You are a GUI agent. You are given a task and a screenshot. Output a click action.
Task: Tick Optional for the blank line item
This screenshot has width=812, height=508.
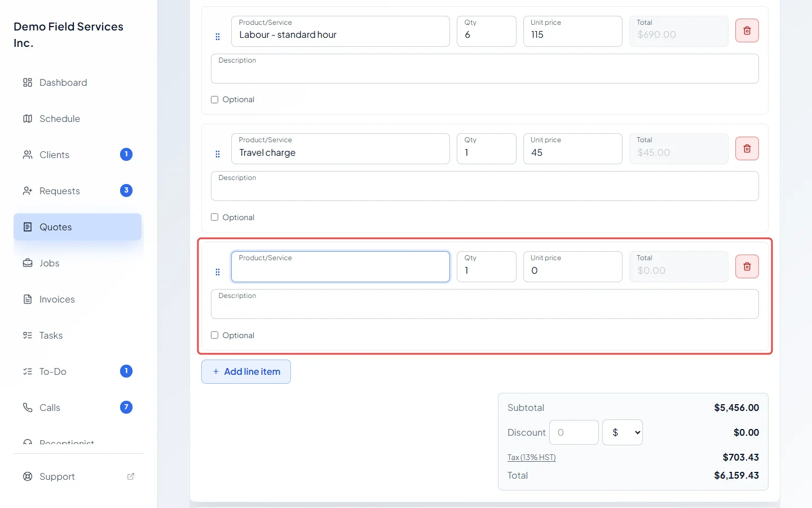tap(214, 335)
